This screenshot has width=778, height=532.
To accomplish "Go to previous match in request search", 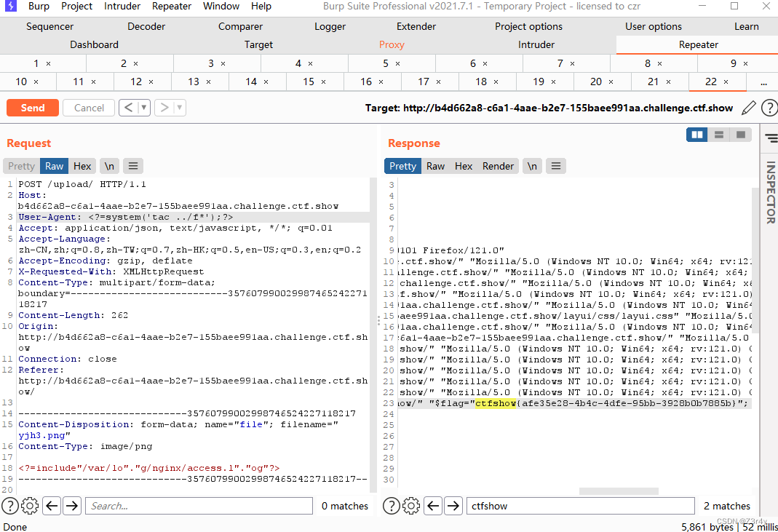I will 52,506.
